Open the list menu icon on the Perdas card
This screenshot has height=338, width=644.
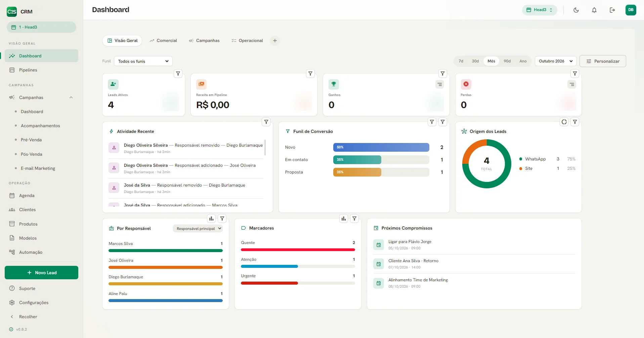pyautogui.click(x=572, y=84)
